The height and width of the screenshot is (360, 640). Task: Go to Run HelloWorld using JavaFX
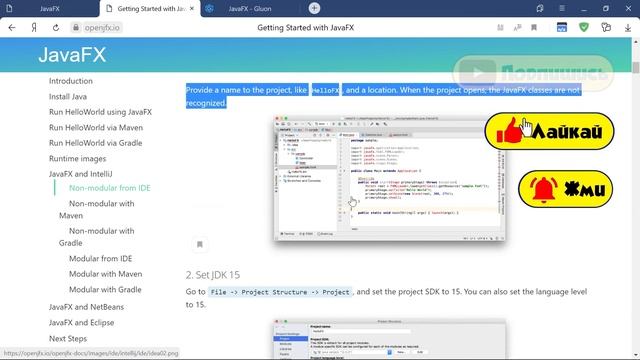[x=100, y=112]
